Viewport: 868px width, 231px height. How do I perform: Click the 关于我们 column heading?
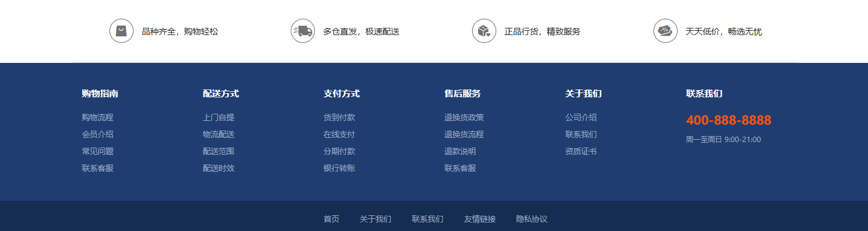point(584,94)
